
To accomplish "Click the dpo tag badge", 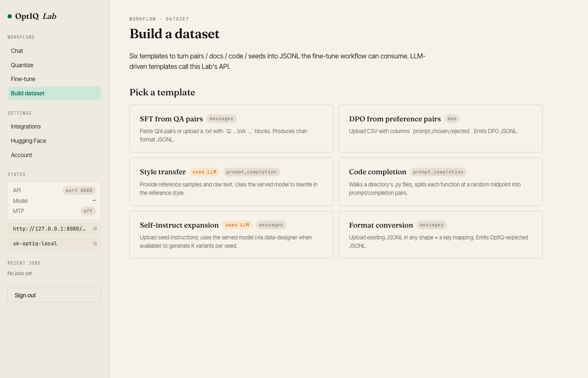I will point(452,119).
